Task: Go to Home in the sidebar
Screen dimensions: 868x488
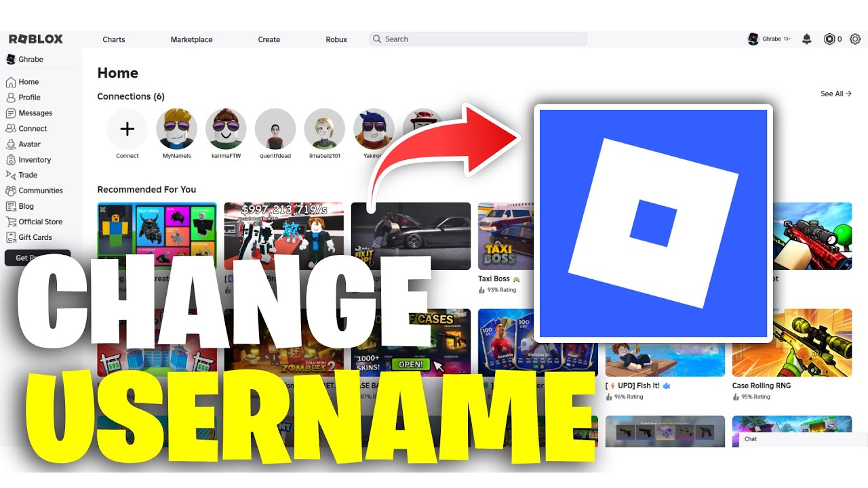Action: tap(22, 82)
